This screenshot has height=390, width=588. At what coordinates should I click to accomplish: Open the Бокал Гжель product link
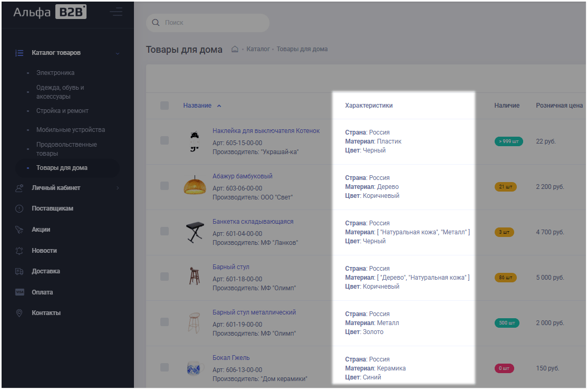click(x=231, y=358)
